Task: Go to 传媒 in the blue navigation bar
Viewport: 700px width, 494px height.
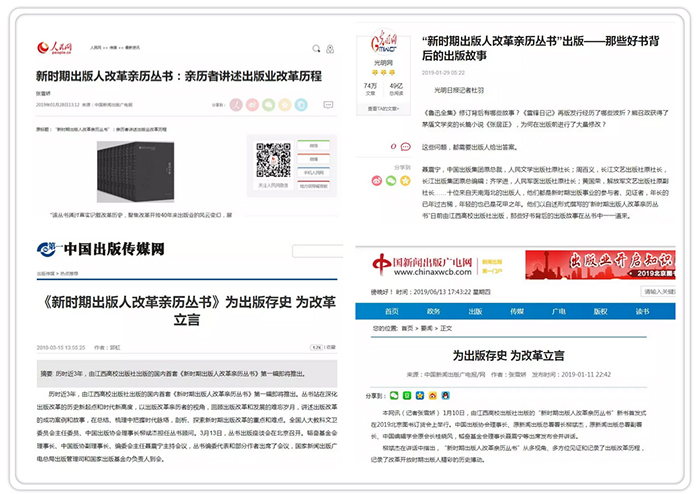Action: [517, 311]
